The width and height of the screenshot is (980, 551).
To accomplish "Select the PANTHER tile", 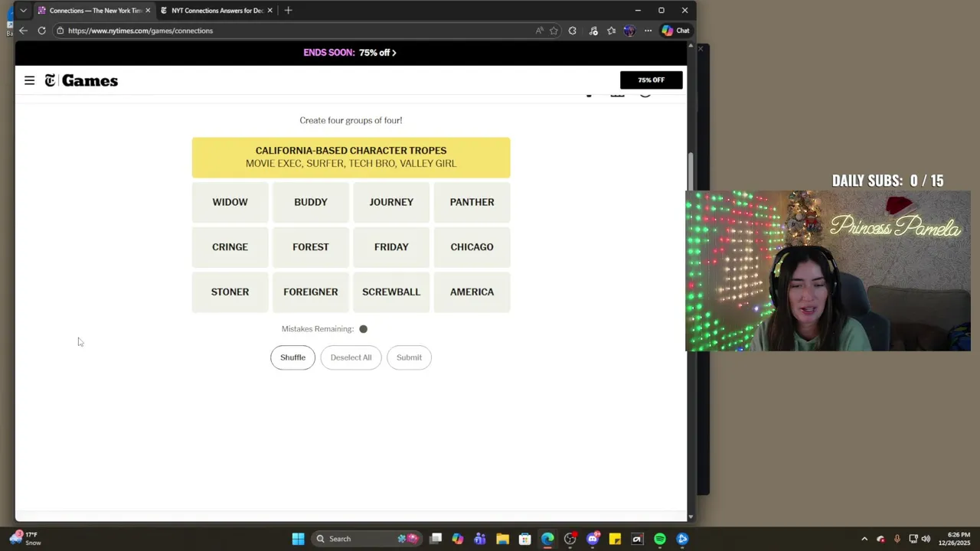I will 472,202.
